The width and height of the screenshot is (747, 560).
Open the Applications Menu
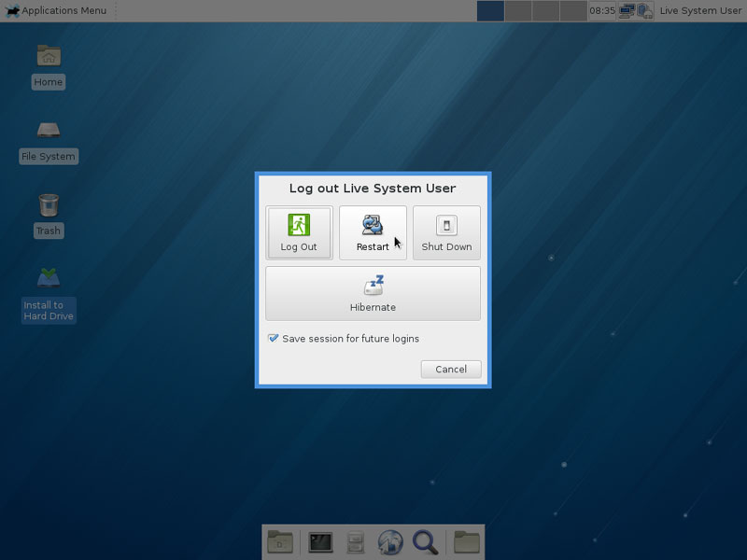coord(56,10)
